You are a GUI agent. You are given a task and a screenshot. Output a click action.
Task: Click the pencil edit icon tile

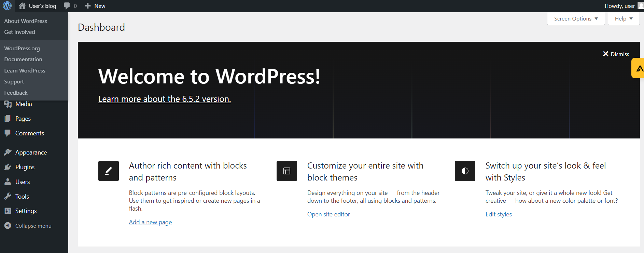(109, 171)
